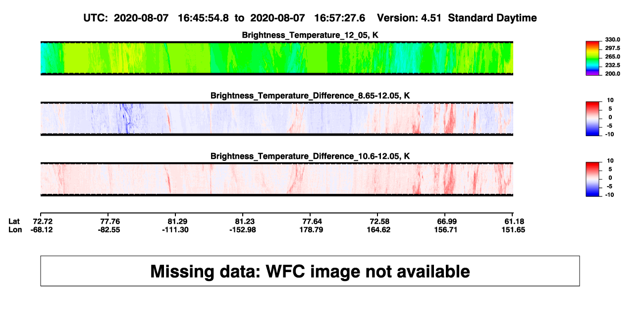
Task: Click longitude value -82.55
Action: tap(108, 230)
